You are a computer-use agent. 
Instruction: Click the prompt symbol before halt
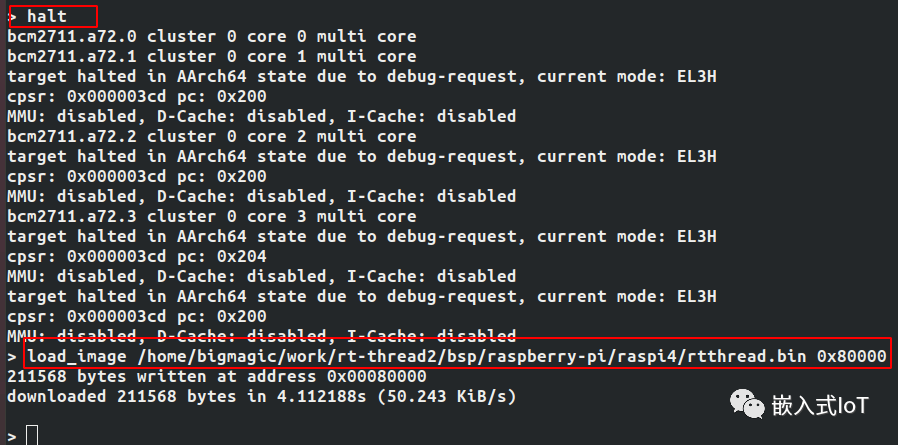(12, 16)
